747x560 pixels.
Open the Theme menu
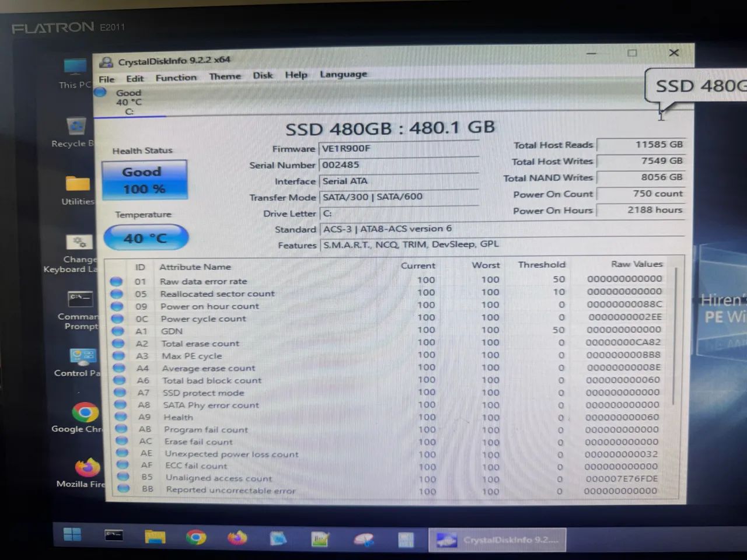point(225,76)
